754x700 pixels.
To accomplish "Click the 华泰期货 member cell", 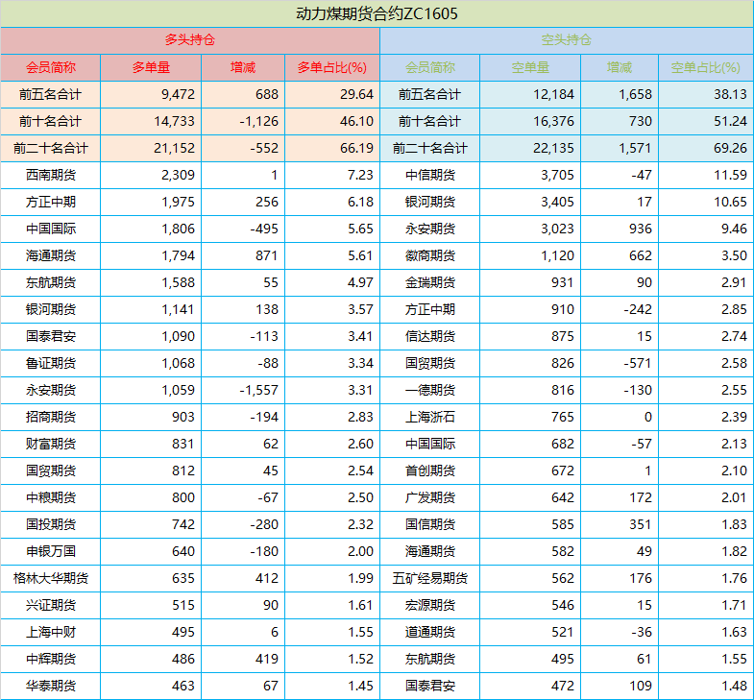I will tap(51, 687).
